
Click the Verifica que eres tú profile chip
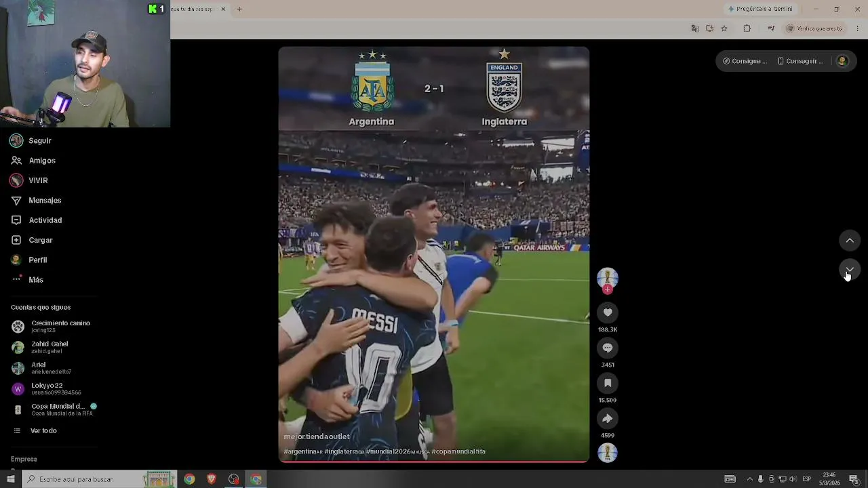pos(814,28)
